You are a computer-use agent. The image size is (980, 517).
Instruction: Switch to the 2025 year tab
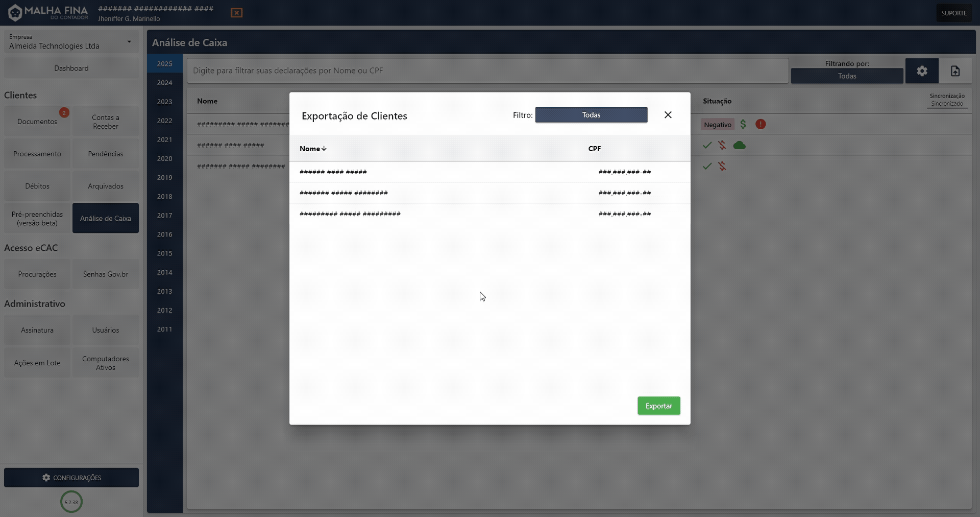(x=164, y=63)
